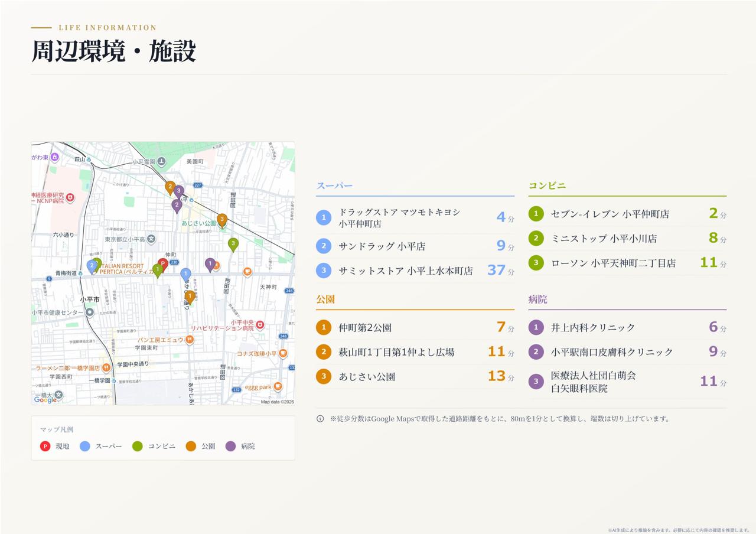Click the number 1 badge beside ドラッグストア マツモトキヨシ
Viewport: 756px width, 534px height.
[x=324, y=217]
